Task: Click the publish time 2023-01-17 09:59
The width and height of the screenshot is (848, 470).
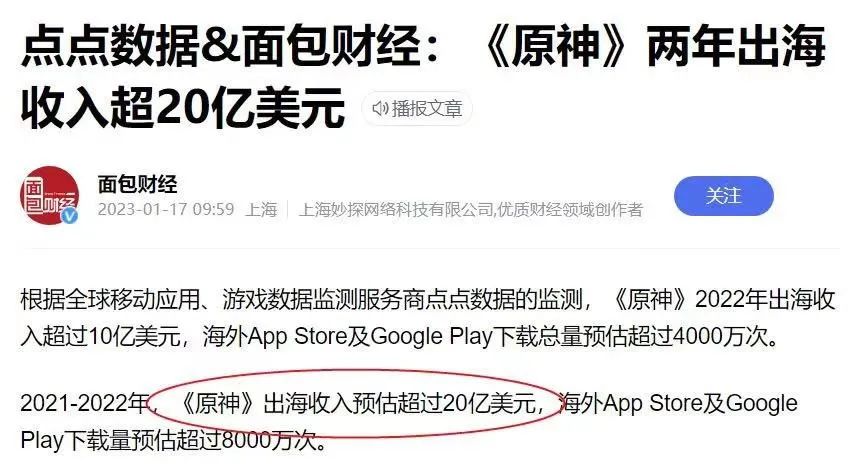Action: pos(166,209)
